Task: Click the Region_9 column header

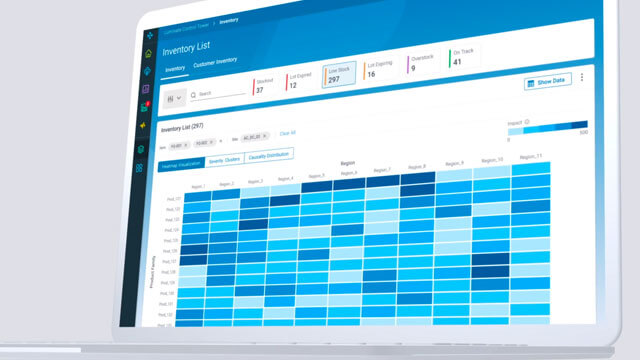Action: 454,163
